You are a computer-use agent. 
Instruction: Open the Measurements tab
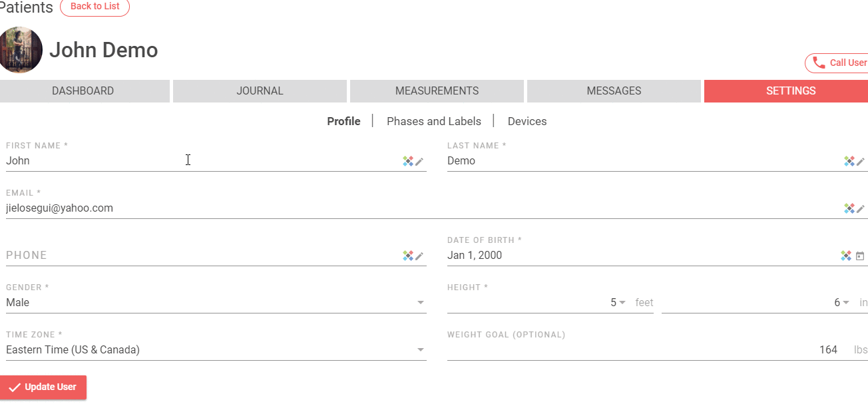(437, 91)
